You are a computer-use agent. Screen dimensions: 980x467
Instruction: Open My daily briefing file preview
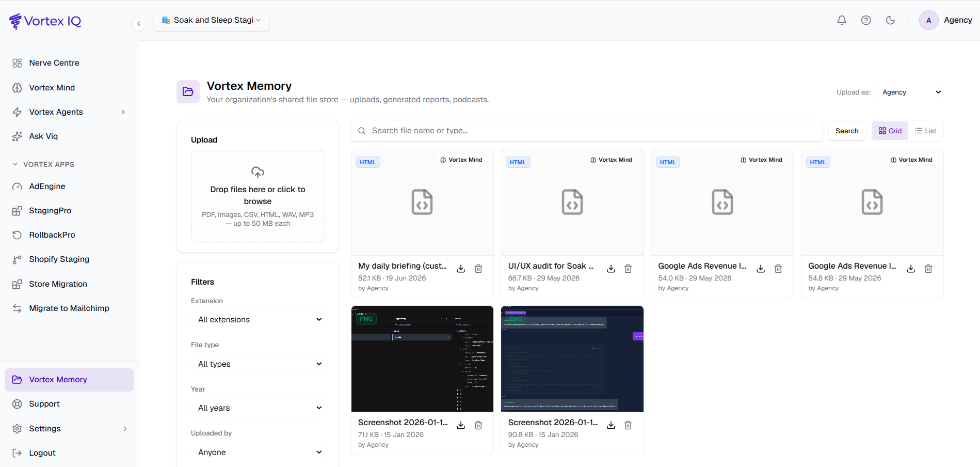pos(422,202)
